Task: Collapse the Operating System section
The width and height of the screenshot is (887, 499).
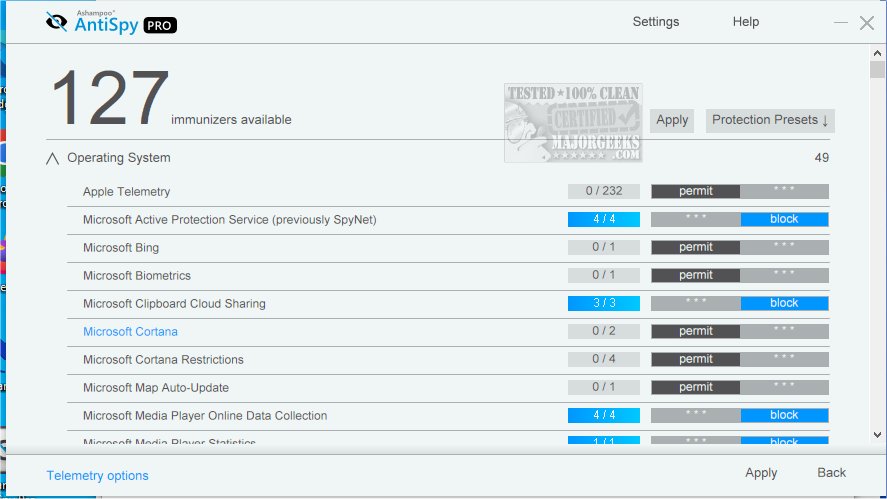Action: [x=53, y=158]
